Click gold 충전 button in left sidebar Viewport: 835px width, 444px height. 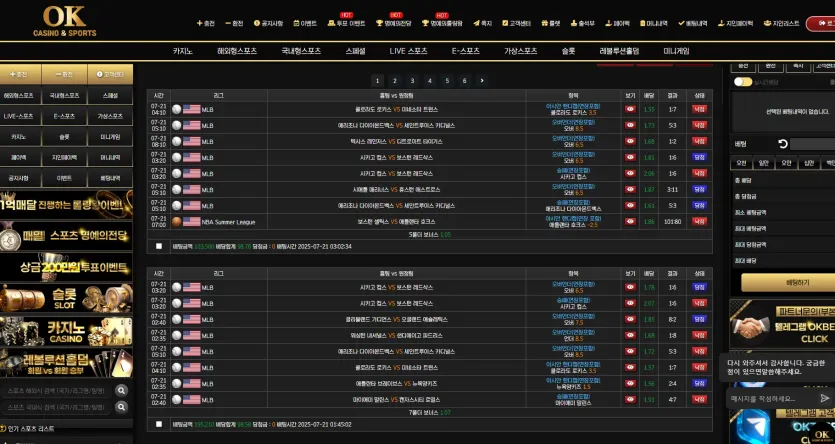tap(20, 75)
